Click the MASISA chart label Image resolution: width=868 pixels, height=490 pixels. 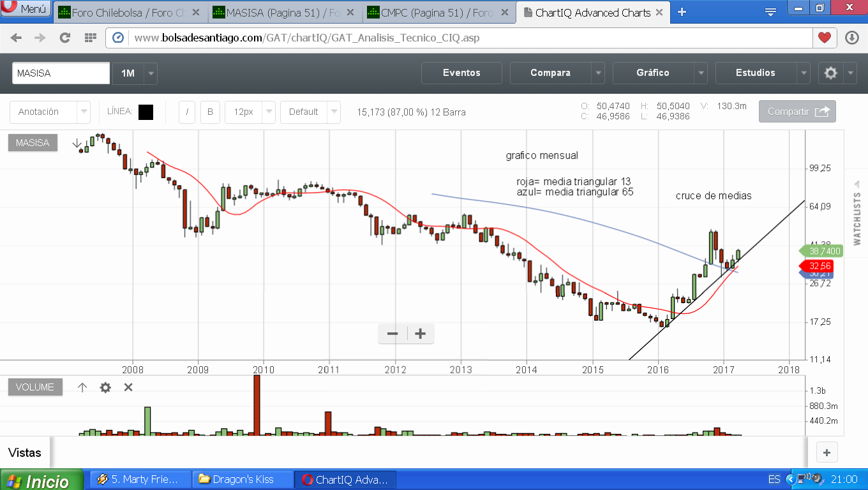(x=33, y=143)
